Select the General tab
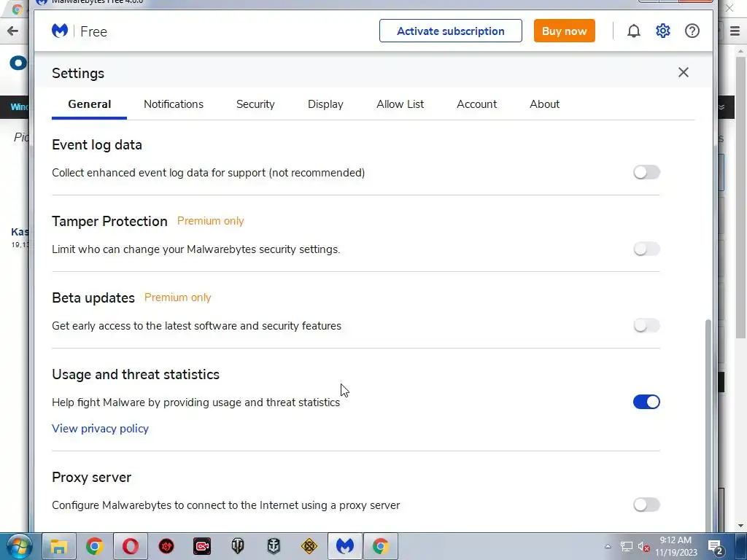This screenshot has height=560, width=747. (90, 104)
